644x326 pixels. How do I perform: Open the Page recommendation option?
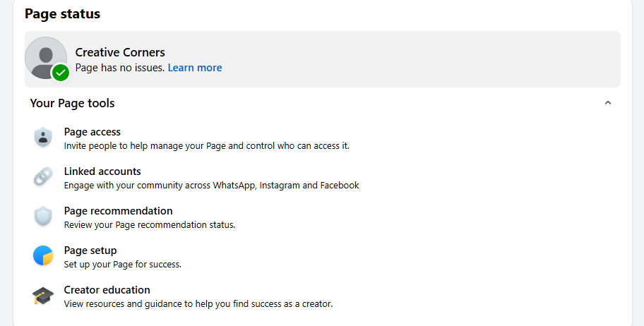coord(118,211)
